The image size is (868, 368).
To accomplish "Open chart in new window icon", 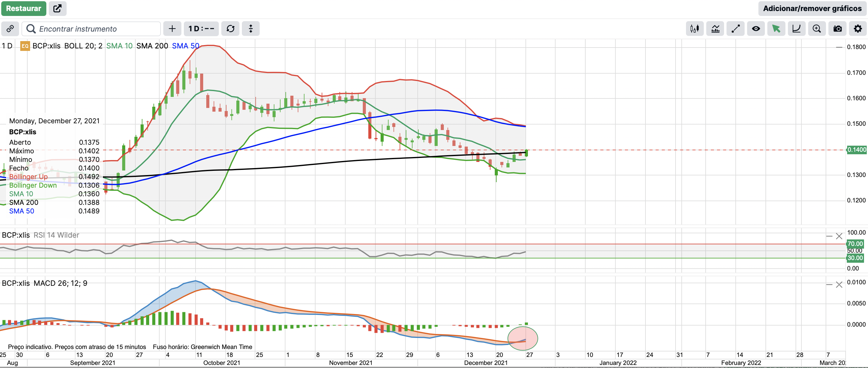I will point(58,8).
